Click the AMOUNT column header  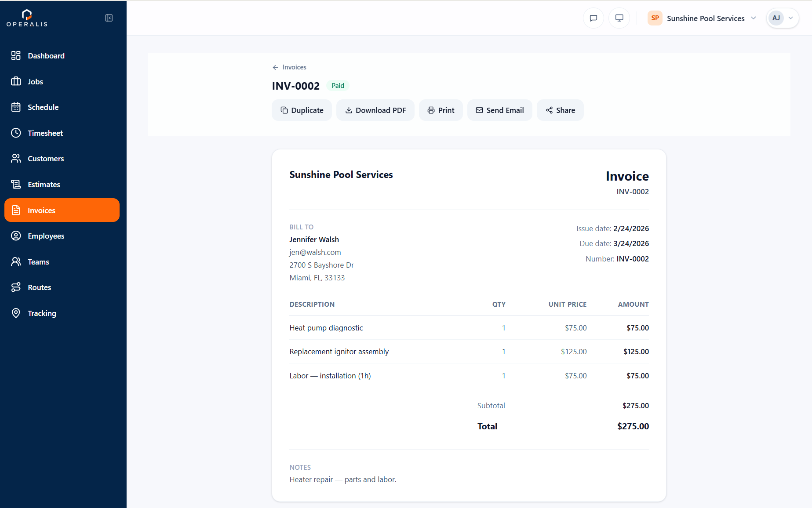click(x=633, y=304)
